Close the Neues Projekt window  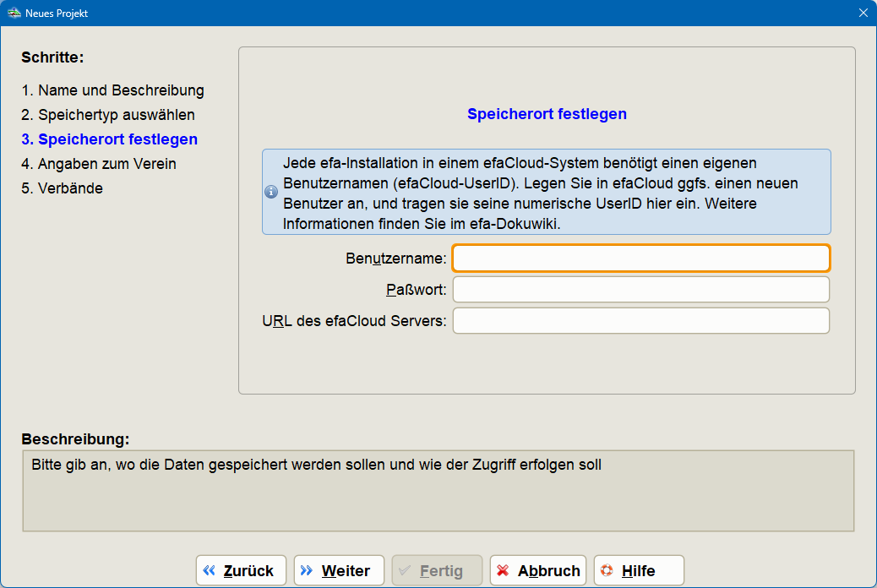[x=863, y=13]
